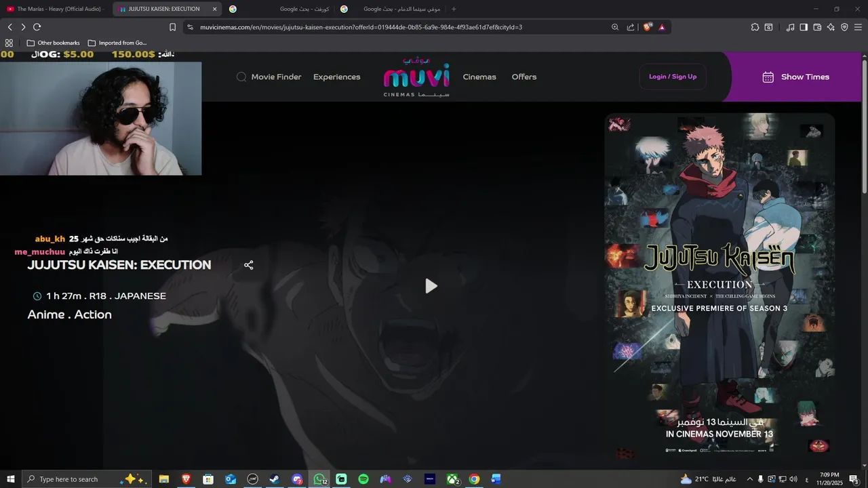This screenshot has width=868, height=488.
Task: Open Microsoft Word from the taskbar
Action: point(496,479)
